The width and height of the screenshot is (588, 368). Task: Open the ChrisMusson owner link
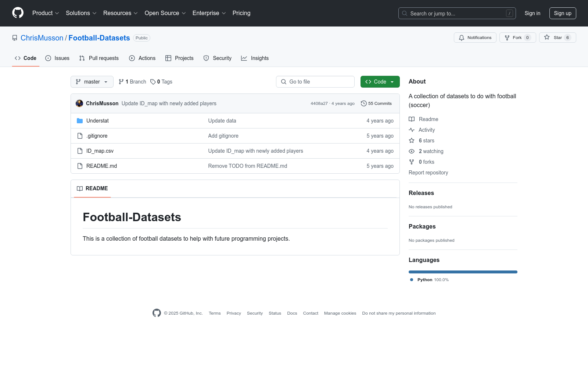[x=42, y=38]
